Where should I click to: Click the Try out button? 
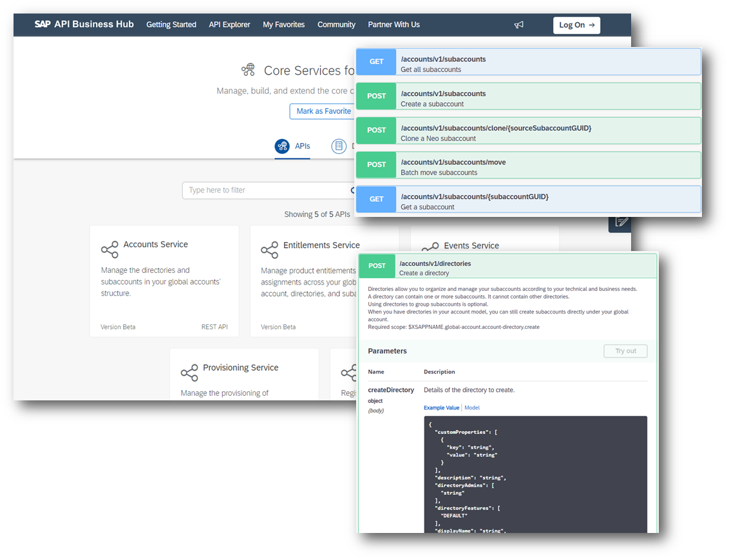[x=625, y=351]
